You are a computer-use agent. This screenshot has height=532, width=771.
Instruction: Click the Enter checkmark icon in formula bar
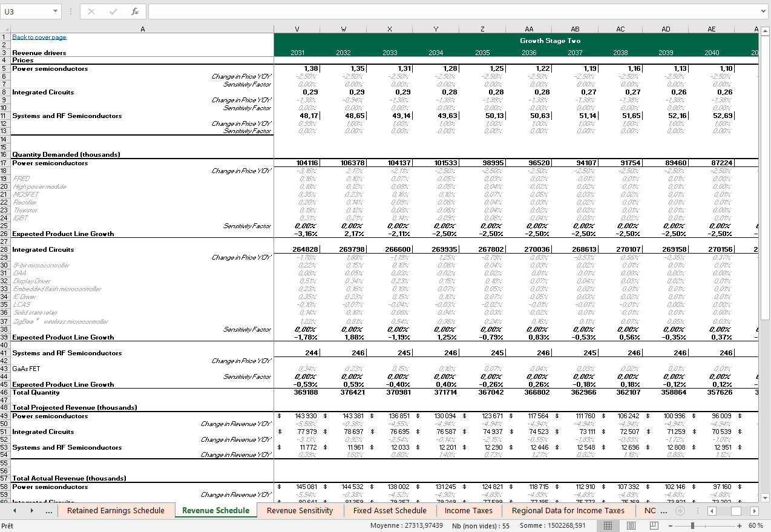[113, 11]
